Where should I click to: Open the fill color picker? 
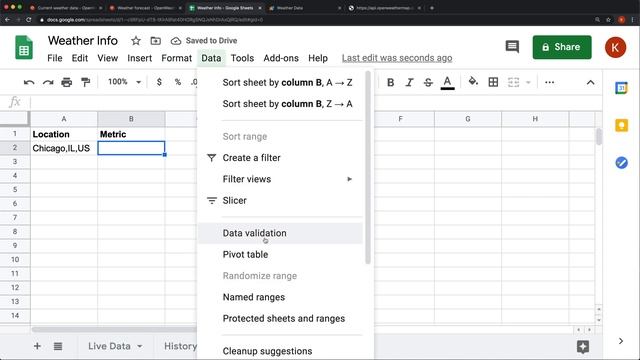coord(473,82)
